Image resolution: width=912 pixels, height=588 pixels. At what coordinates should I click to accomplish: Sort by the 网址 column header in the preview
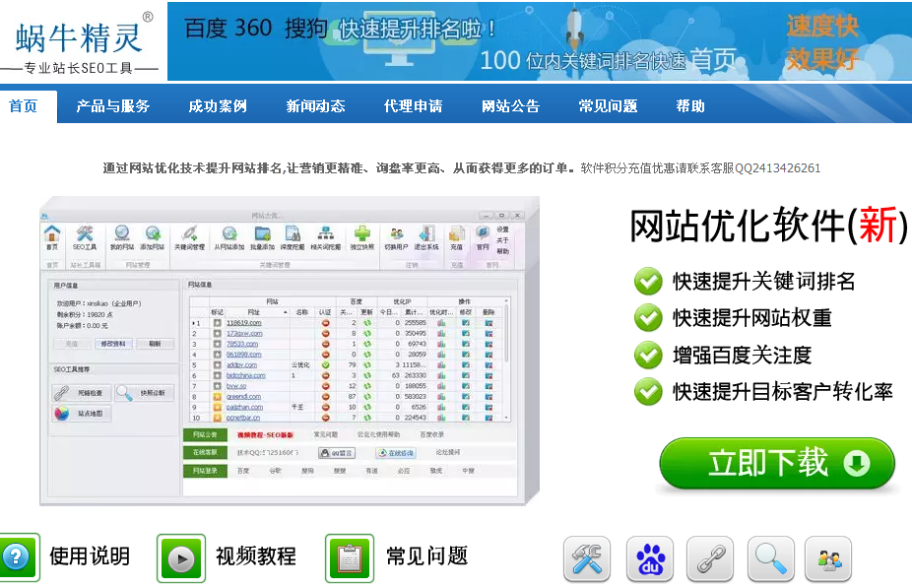(255, 312)
